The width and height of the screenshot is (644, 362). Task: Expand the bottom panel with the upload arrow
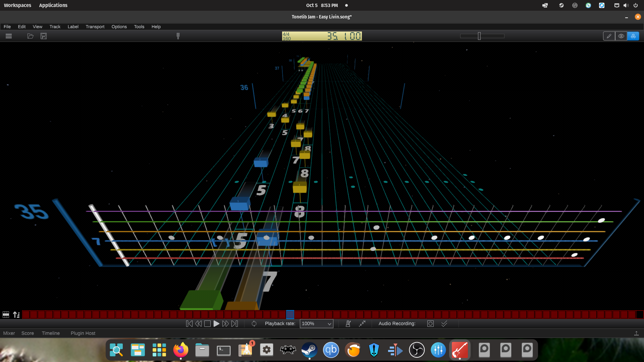636,333
